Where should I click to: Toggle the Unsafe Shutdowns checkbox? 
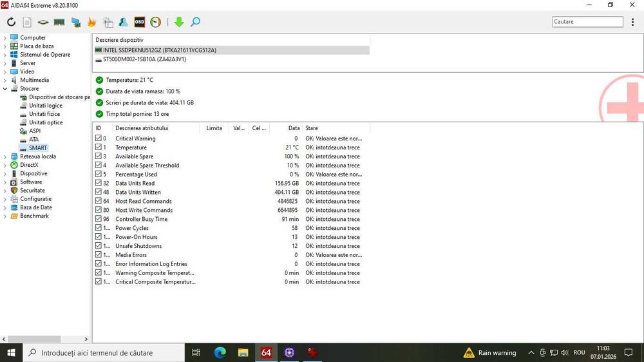pos(98,245)
